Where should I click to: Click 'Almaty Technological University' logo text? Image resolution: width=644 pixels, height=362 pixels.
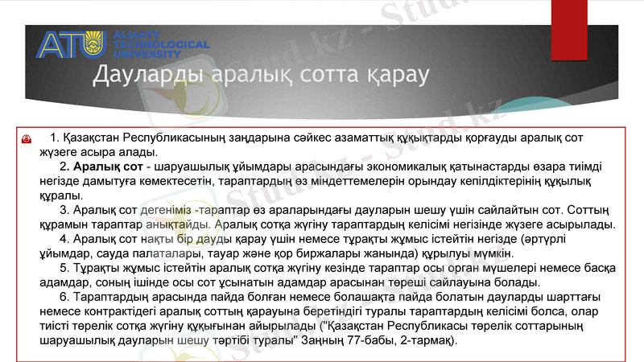161,45
